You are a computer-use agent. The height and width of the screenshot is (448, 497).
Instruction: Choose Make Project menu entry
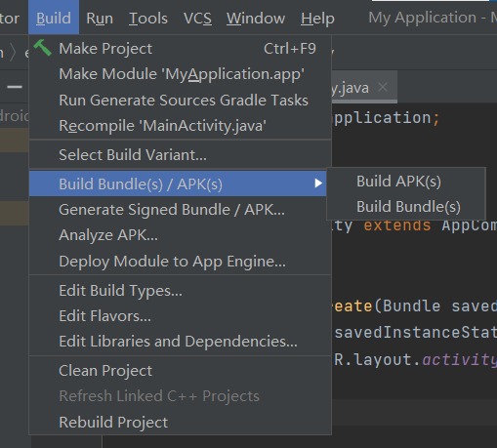(181, 49)
